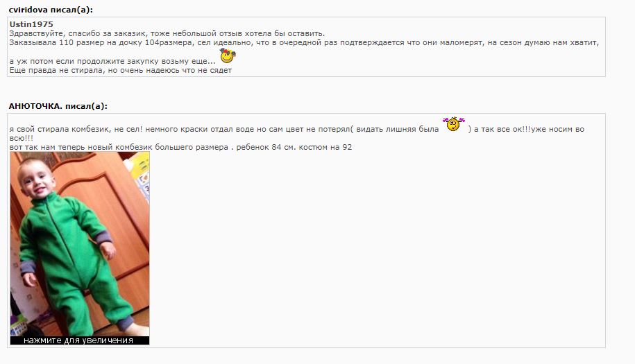Click the "cviridova писал(а):" quote header

point(51,10)
